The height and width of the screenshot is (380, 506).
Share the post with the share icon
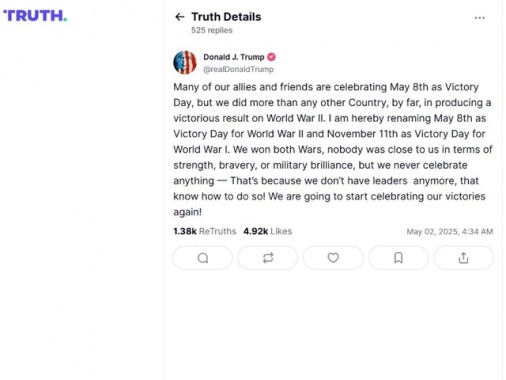464,258
